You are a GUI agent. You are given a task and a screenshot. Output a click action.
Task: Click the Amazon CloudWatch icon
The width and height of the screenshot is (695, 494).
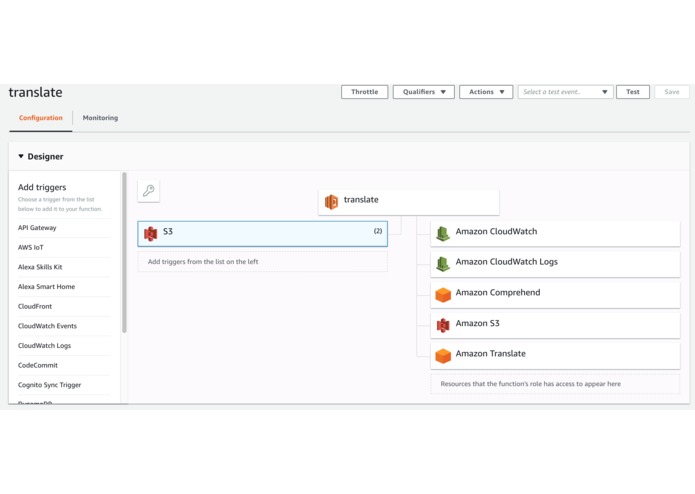pyautogui.click(x=443, y=233)
